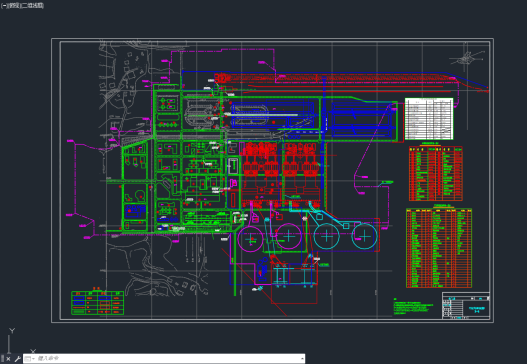Open command line customization wrench
This screenshot has height=364, width=527.
(x=17, y=359)
